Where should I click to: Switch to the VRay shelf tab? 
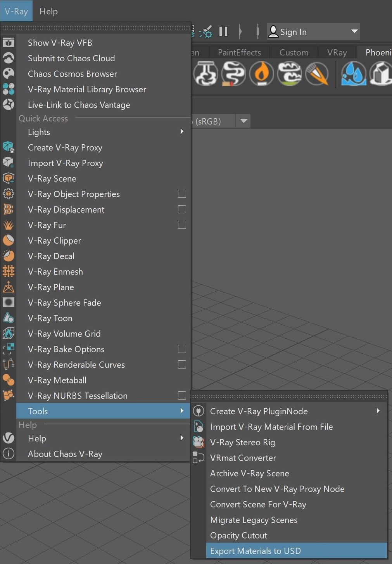(x=337, y=52)
